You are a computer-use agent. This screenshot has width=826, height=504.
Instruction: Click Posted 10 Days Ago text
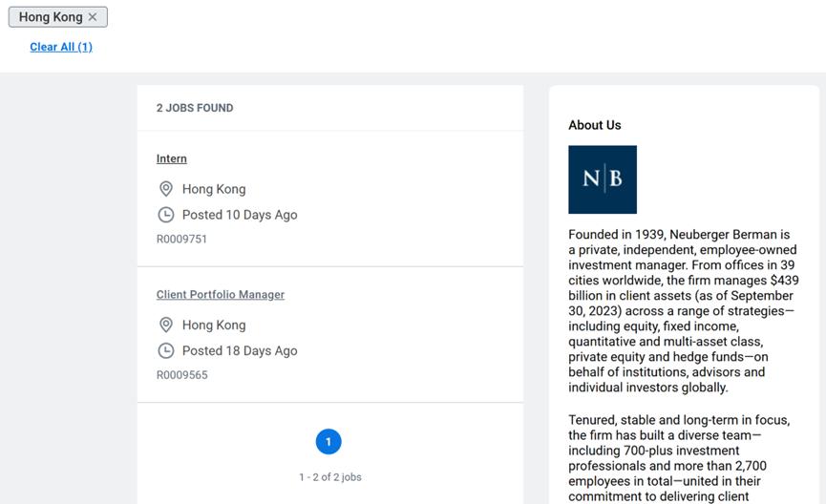240,215
